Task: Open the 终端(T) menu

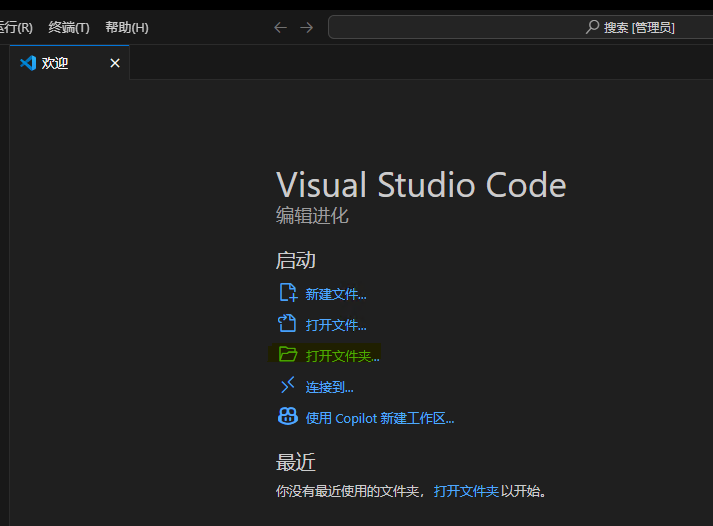Action: pos(69,27)
